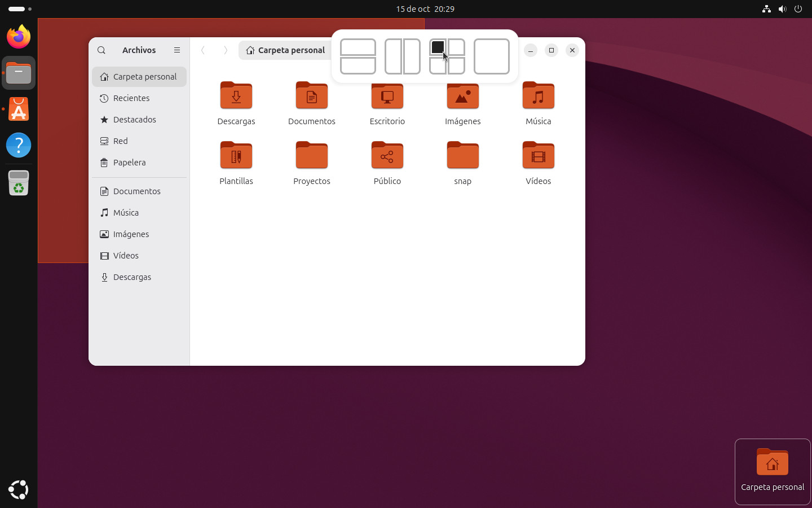Open Imágenes bookmark in sidebar
Viewport: 812px width, 508px height.
[139, 234]
